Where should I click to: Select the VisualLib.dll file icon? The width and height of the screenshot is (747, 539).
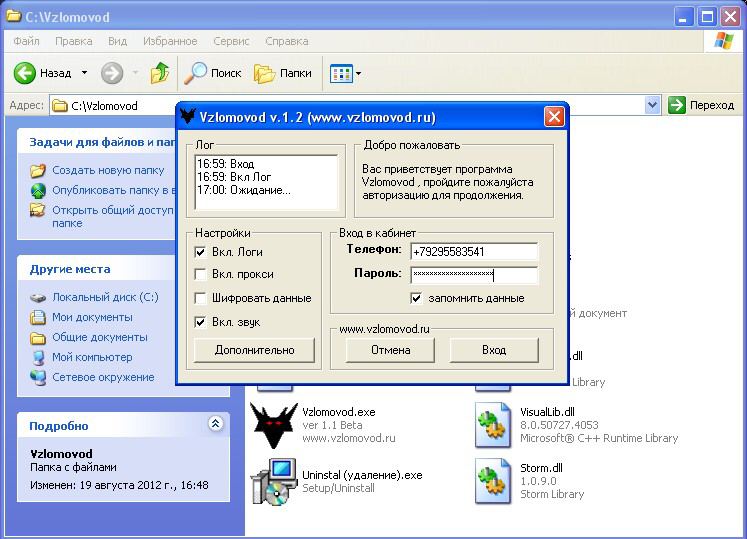click(x=493, y=425)
